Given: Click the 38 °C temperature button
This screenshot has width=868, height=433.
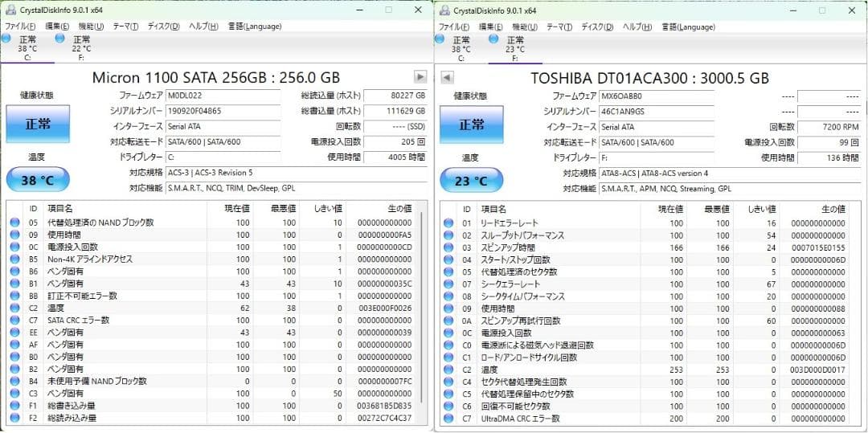Looking at the screenshot, I should 38,180.
